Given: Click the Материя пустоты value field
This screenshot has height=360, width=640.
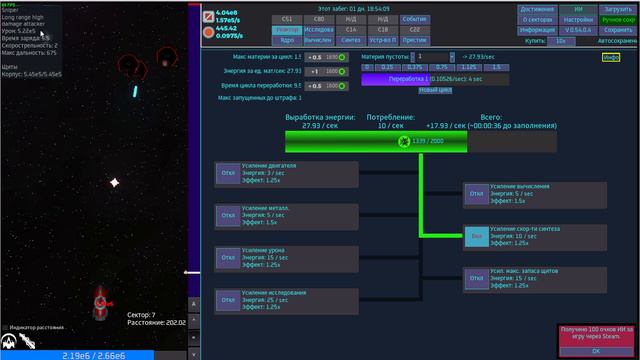Looking at the screenshot, I should click(x=432, y=57).
